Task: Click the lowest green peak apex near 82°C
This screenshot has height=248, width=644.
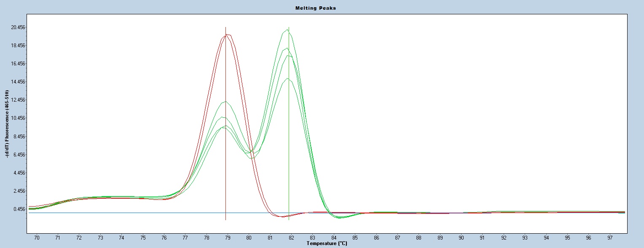Action: tap(287, 78)
